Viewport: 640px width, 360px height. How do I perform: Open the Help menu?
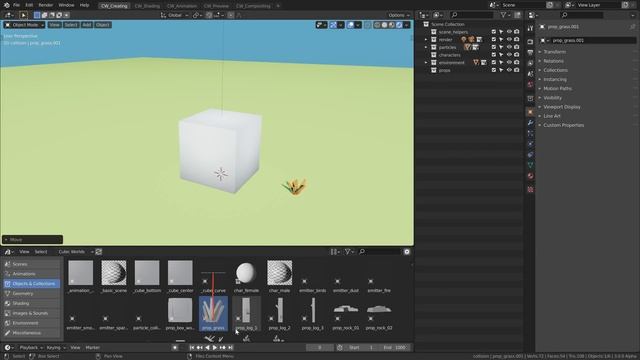pyautogui.click(x=84, y=5)
